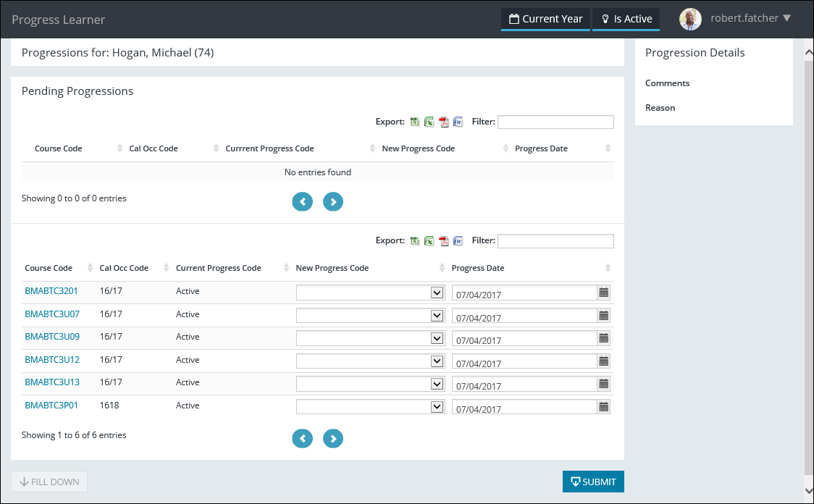Export pending progressions to Word

tap(458, 122)
